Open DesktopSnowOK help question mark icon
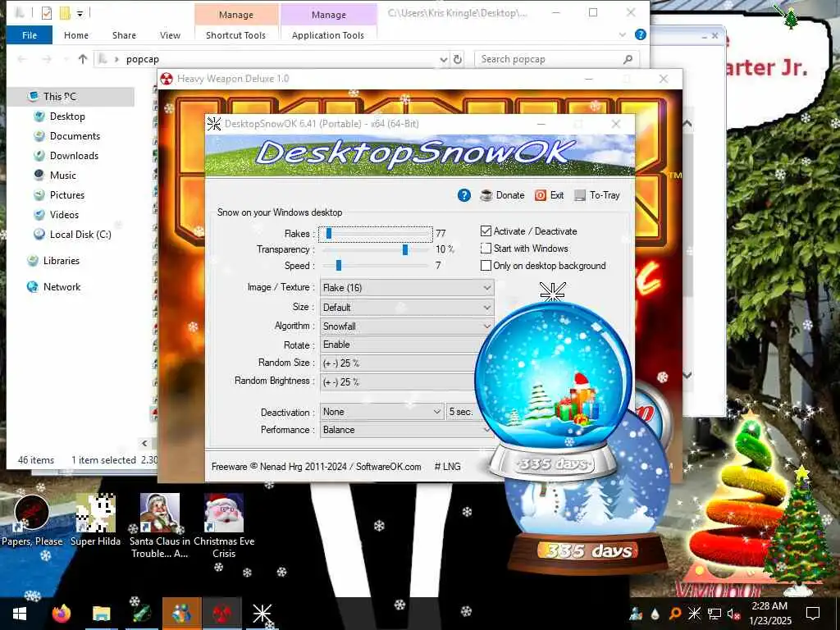Image resolution: width=840 pixels, height=630 pixels. 464,195
